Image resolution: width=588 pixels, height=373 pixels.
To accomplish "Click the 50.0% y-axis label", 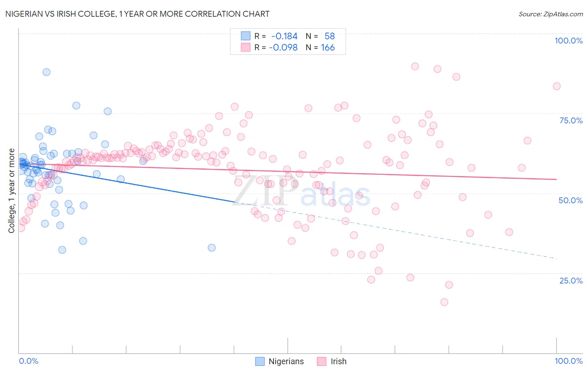I will (x=570, y=200).
